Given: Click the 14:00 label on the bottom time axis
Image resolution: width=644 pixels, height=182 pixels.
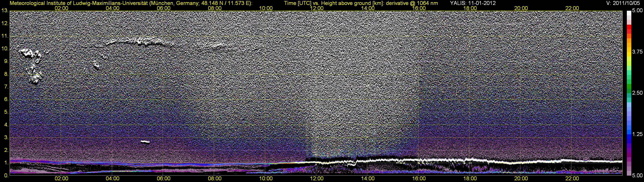Looking at the screenshot, I should [x=368, y=179].
